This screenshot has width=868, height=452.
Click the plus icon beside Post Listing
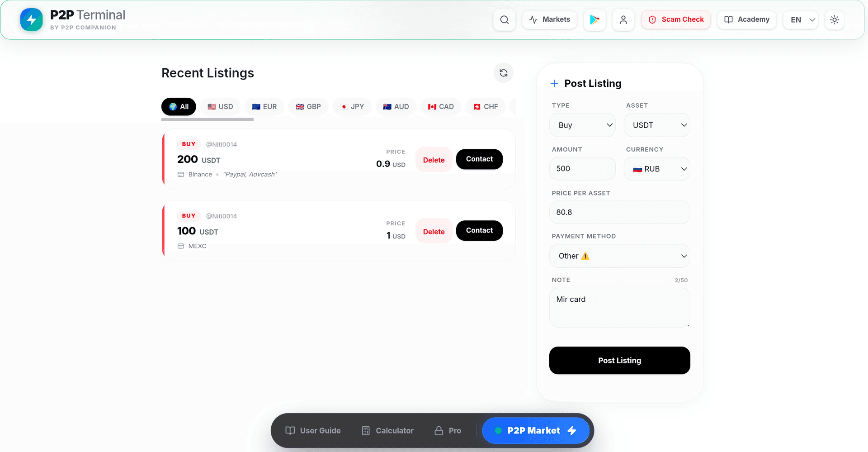tap(554, 83)
